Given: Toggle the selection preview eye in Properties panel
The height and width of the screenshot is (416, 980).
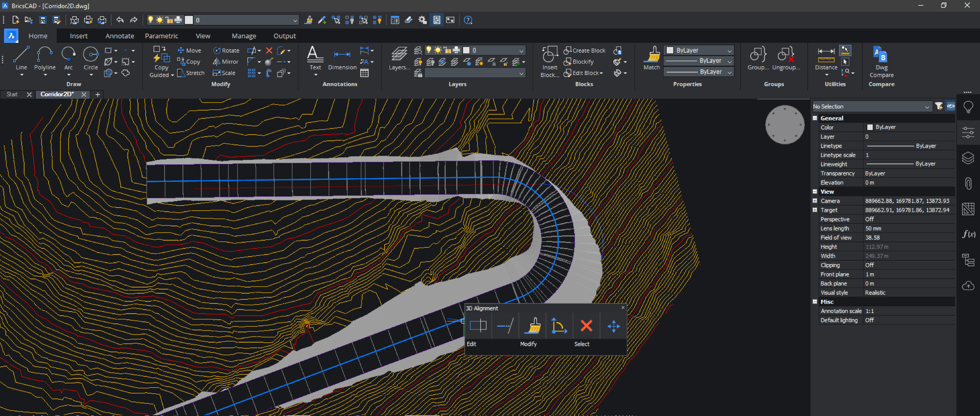Looking at the screenshot, I should (951, 106).
